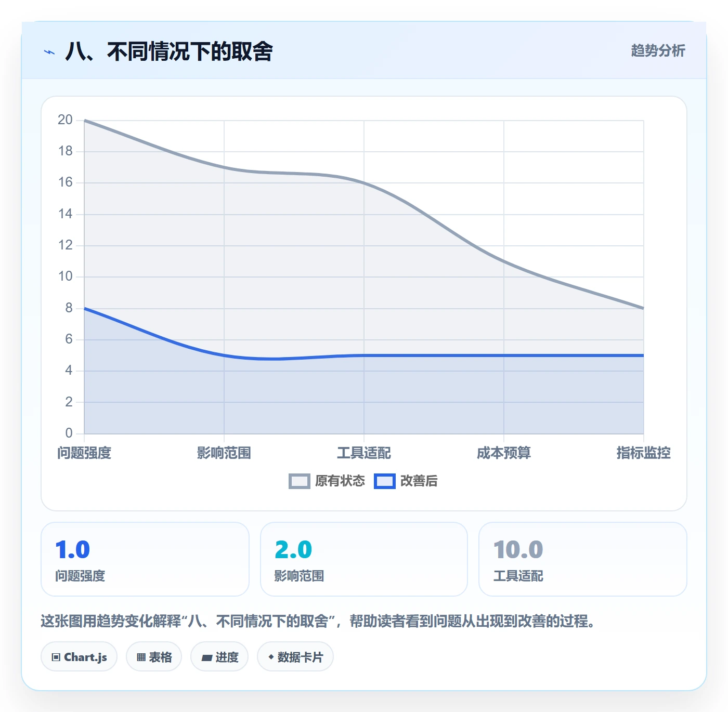Click the 影响范围 x-axis label
Viewport: 728px width, 712px height.
pyautogui.click(x=224, y=453)
